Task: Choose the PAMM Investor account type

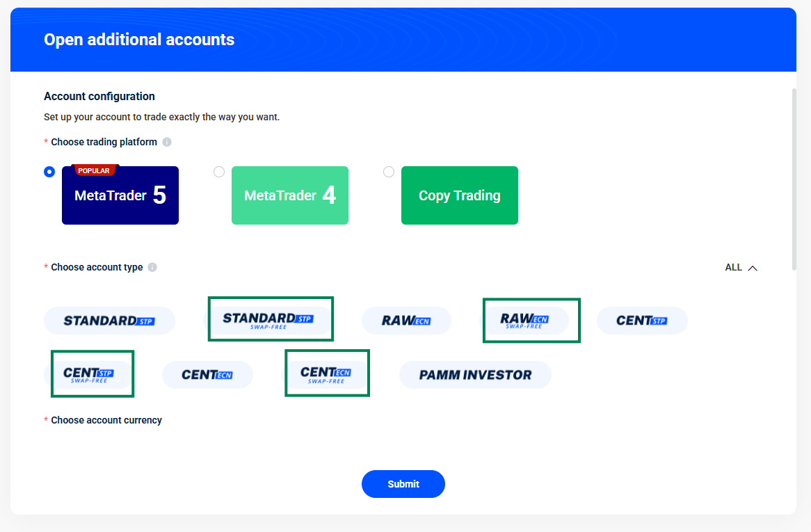Action: tap(475, 375)
